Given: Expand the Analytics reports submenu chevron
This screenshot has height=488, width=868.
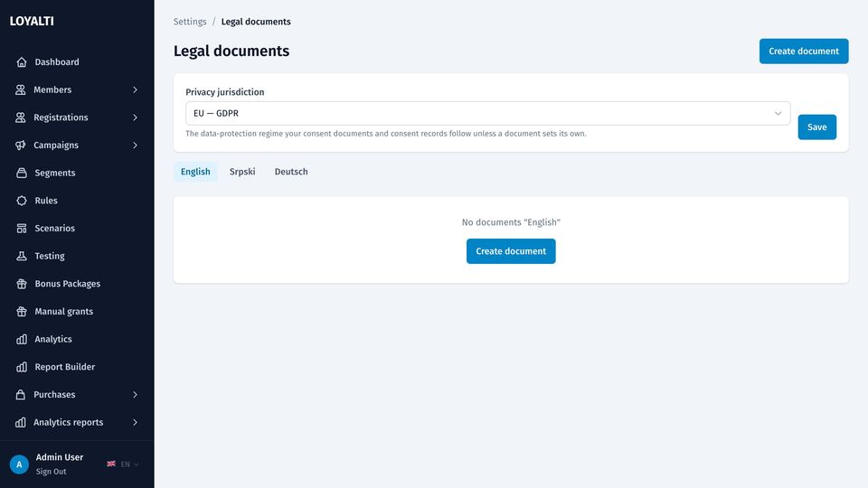Looking at the screenshot, I should pos(135,422).
